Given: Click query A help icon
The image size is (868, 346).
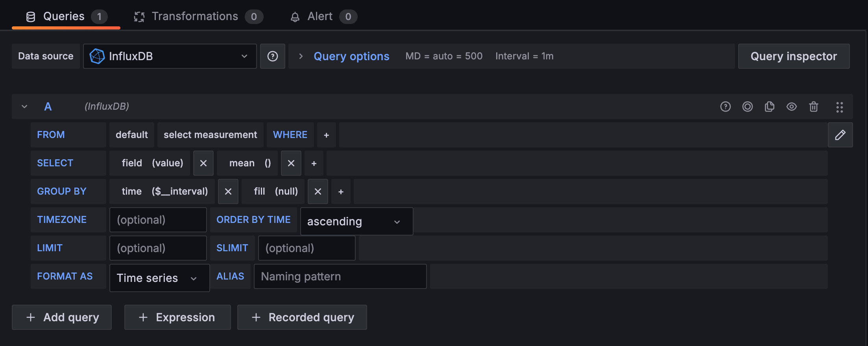Looking at the screenshot, I should click(x=725, y=107).
